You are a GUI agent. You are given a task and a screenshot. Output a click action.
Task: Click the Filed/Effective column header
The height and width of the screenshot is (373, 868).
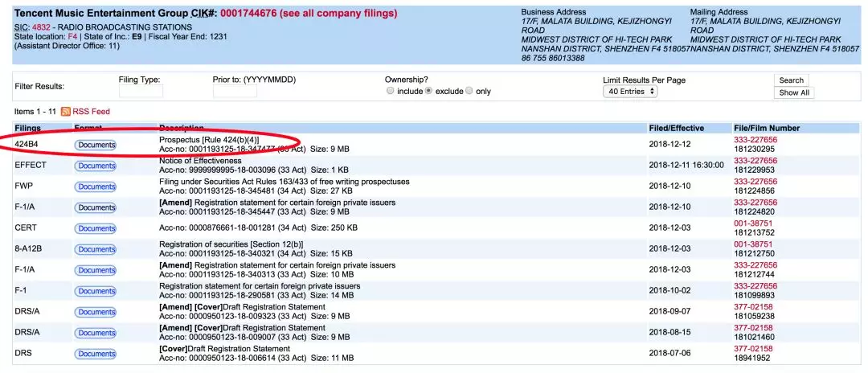pyautogui.click(x=676, y=129)
